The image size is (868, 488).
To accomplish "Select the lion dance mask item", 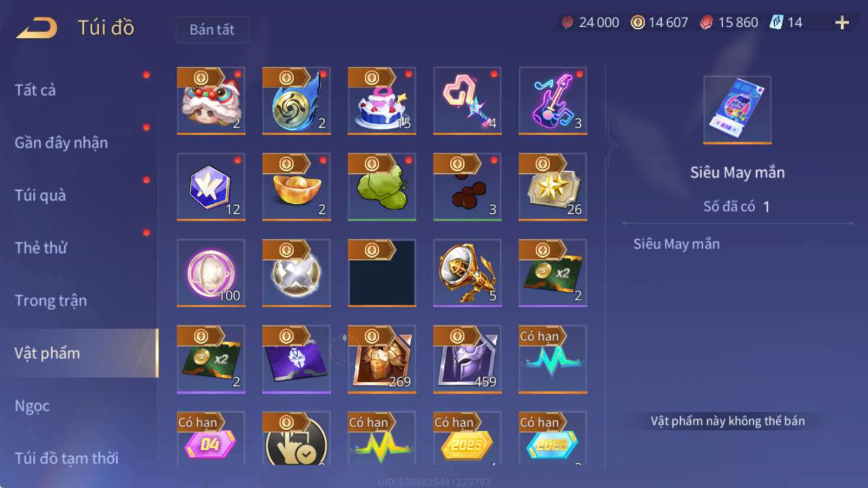I will pos(211,100).
